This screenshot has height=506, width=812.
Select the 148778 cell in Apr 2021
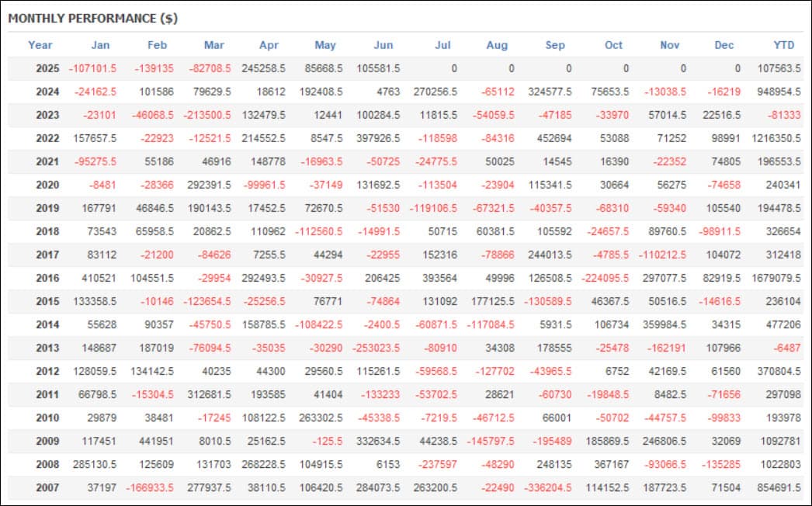(269, 161)
